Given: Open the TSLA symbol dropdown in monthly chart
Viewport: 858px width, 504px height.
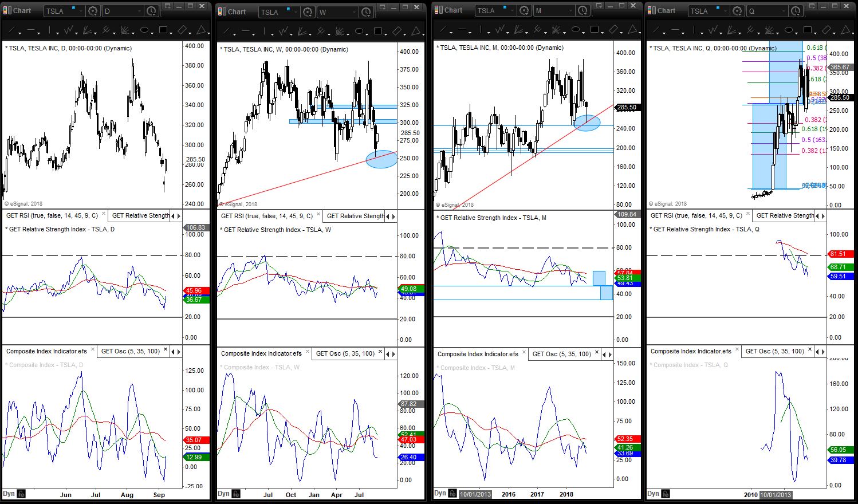Looking at the screenshot, I should pyautogui.click(x=512, y=10).
